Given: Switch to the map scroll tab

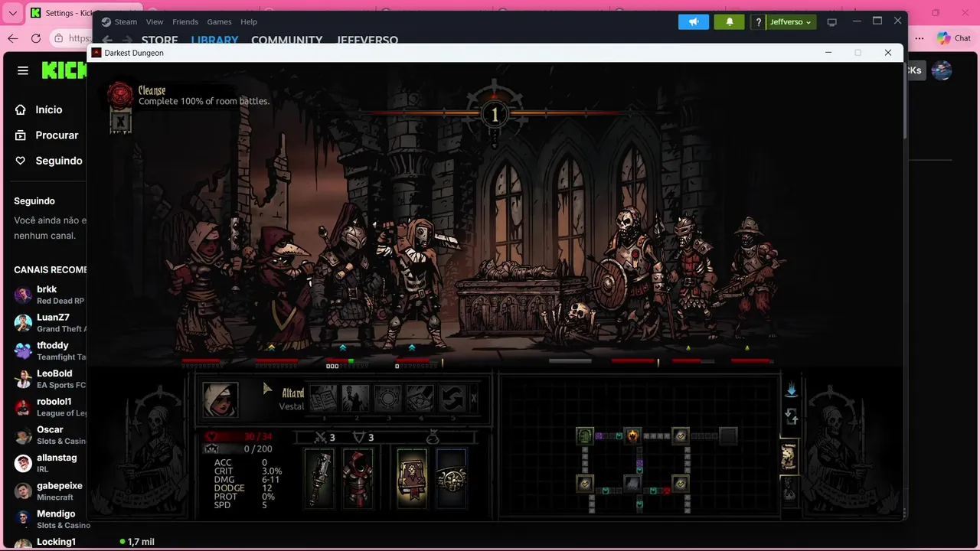Looking at the screenshot, I should click(789, 457).
